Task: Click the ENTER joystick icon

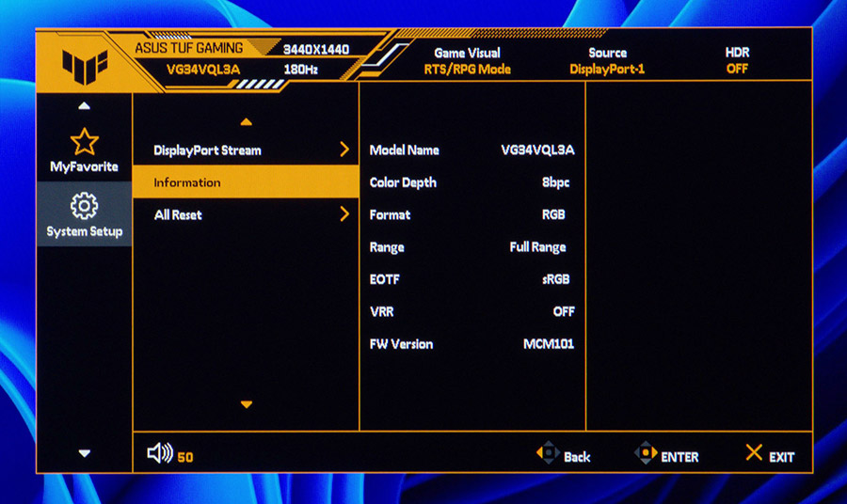Action: 645,452
